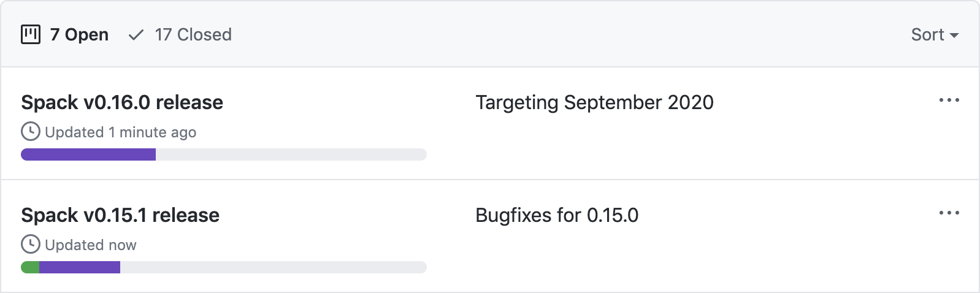Open the Spack v0.16.0 release project
The image size is (980, 293).
click(122, 102)
